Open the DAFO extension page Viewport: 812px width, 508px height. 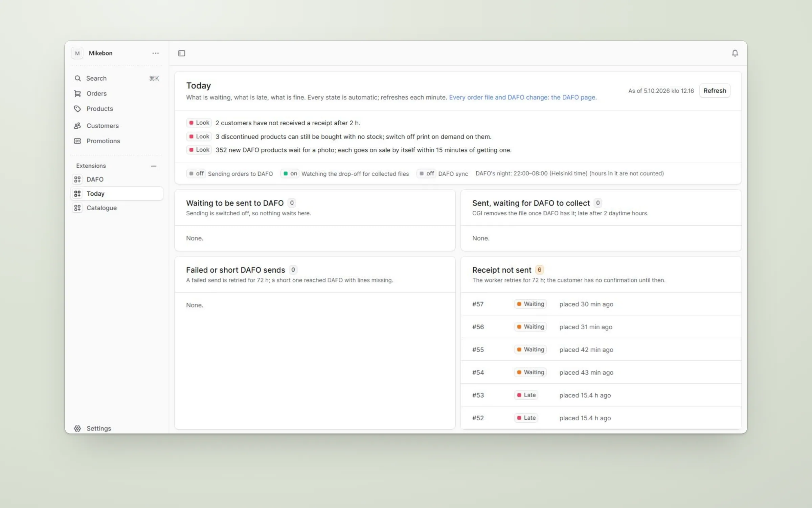click(x=117, y=179)
